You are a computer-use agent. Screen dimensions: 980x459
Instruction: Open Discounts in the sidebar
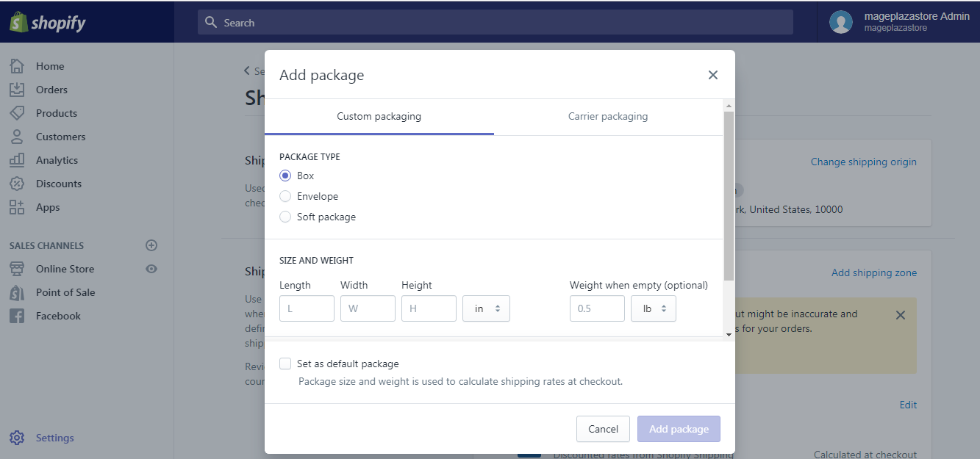tap(59, 184)
